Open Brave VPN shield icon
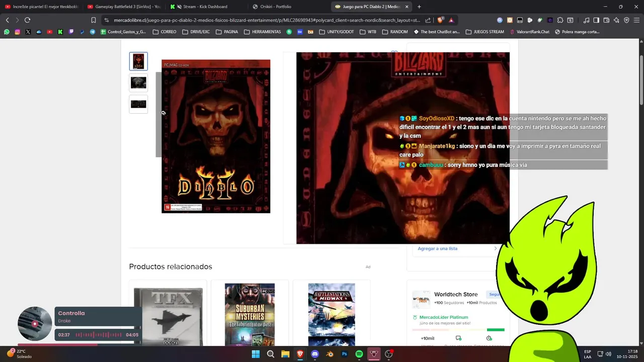The image size is (644, 362). 626,20
